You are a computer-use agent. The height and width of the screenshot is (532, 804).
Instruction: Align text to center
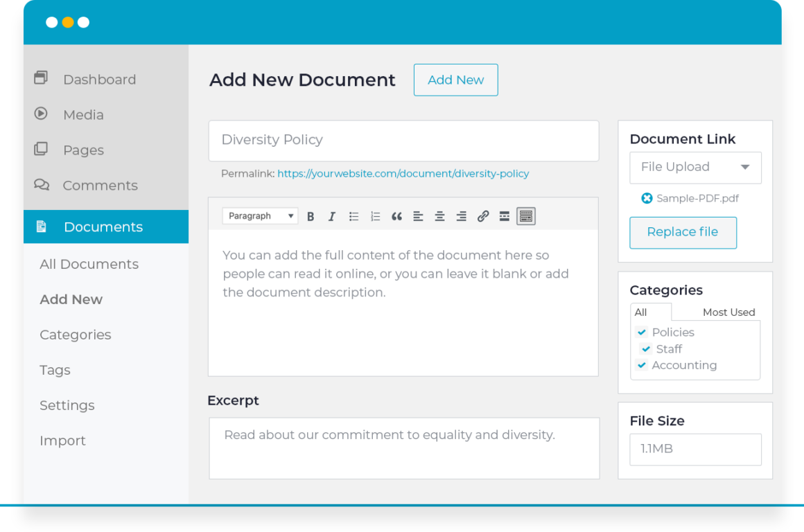click(439, 216)
